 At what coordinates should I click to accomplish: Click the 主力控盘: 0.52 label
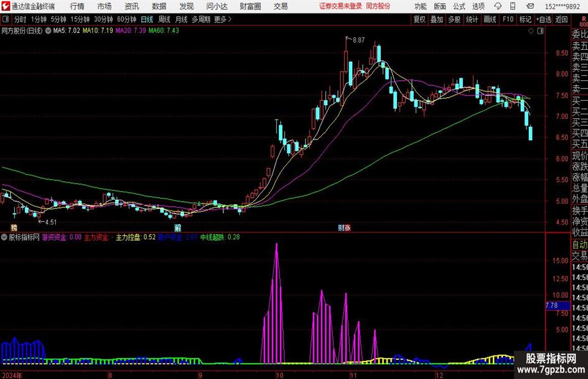point(136,237)
